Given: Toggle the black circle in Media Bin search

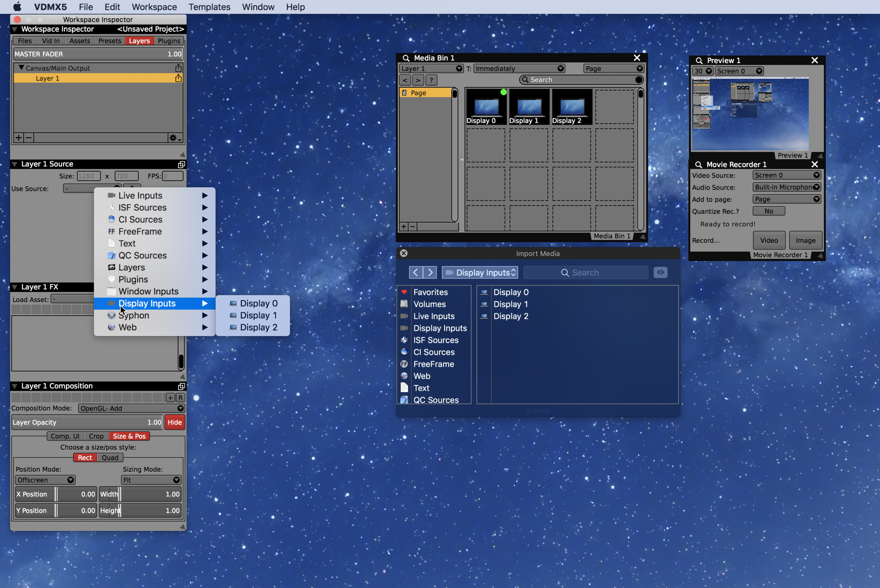Looking at the screenshot, I should coord(639,80).
